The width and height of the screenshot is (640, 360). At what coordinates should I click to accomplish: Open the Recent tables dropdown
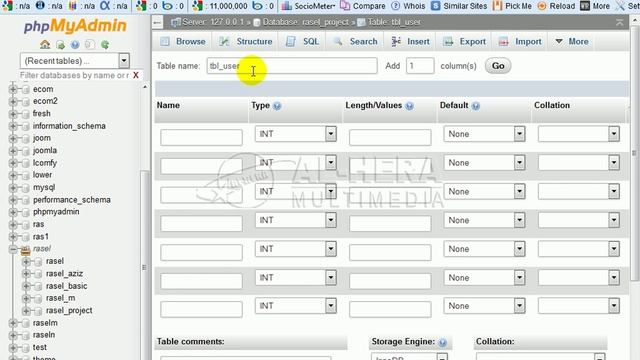tap(75, 61)
